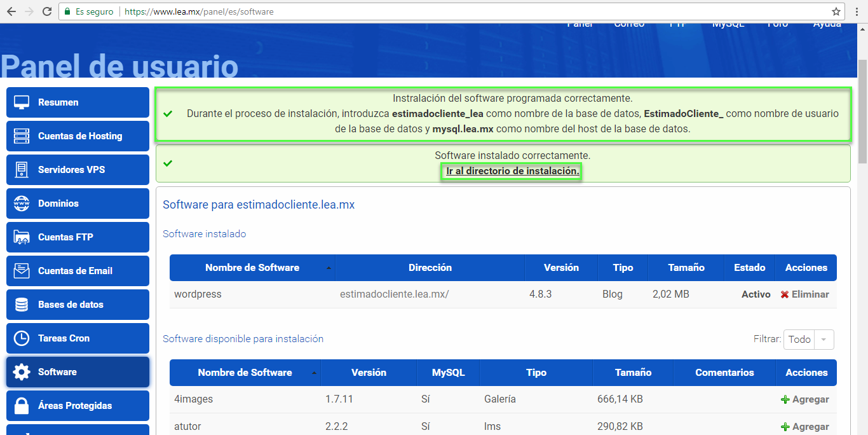Click the installed software Tamaño column header
Viewport: 868px width, 435px height.
(x=686, y=268)
